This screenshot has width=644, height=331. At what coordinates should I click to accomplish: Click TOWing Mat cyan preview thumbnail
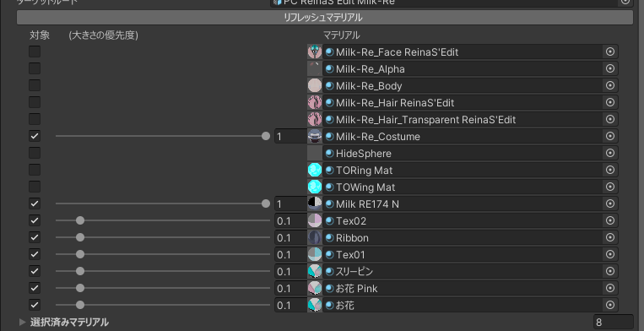[315, 187]
